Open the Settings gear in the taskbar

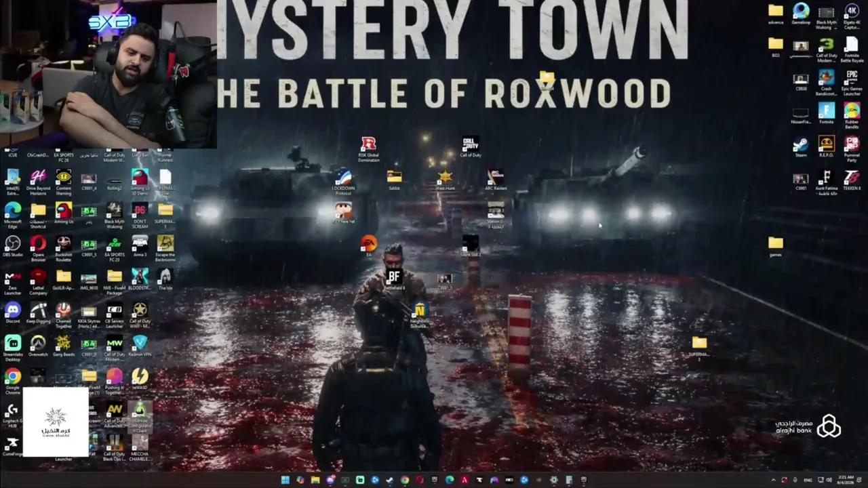click(x=553, y=480)
